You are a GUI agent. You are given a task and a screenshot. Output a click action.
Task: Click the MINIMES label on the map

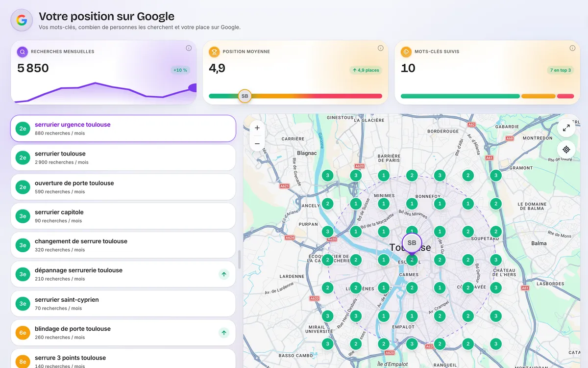384,196
